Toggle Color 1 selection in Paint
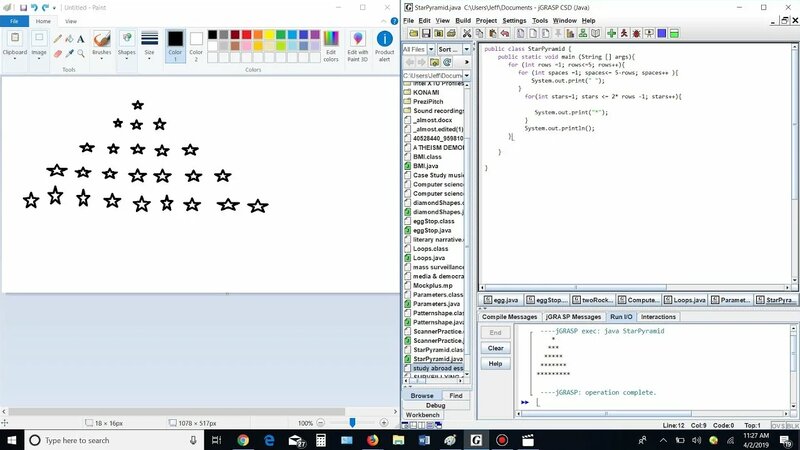Image resolution: width=800 pixels, height=450 pixels. [x=175, y=46]
